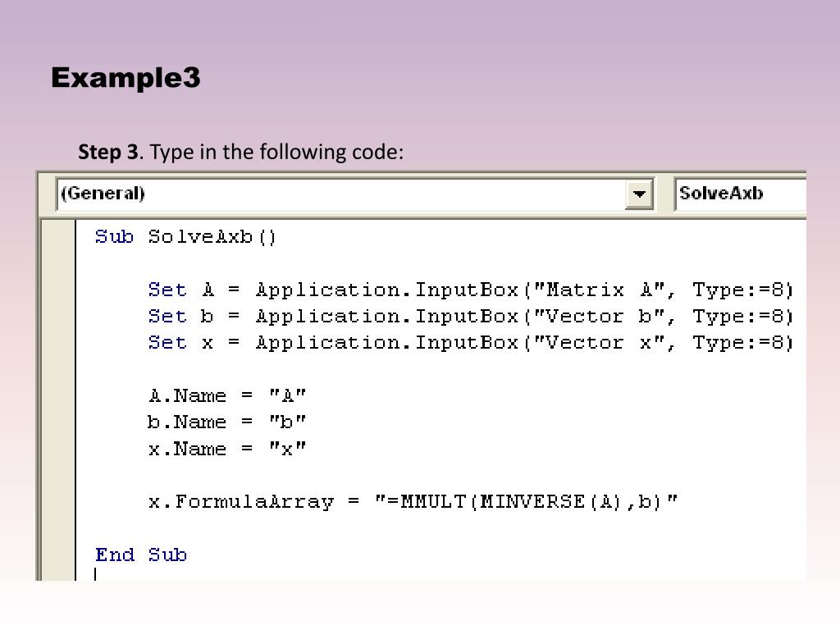Open the SolveAxb procedure dropdown
Image resolution: width=840 pixels, height=630 pixels.
click(x=738, y=194)
